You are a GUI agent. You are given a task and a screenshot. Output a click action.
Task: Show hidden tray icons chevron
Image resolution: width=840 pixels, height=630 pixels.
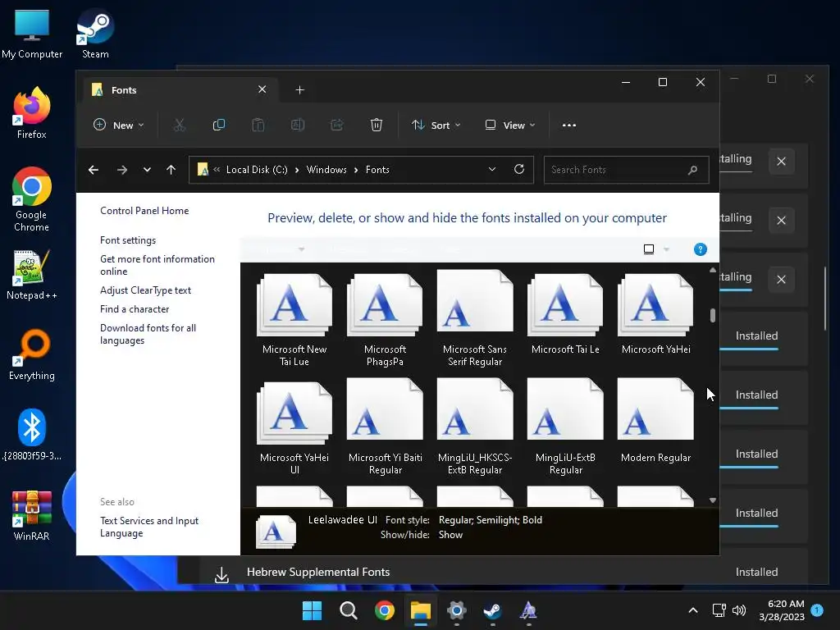pos(692,610)
